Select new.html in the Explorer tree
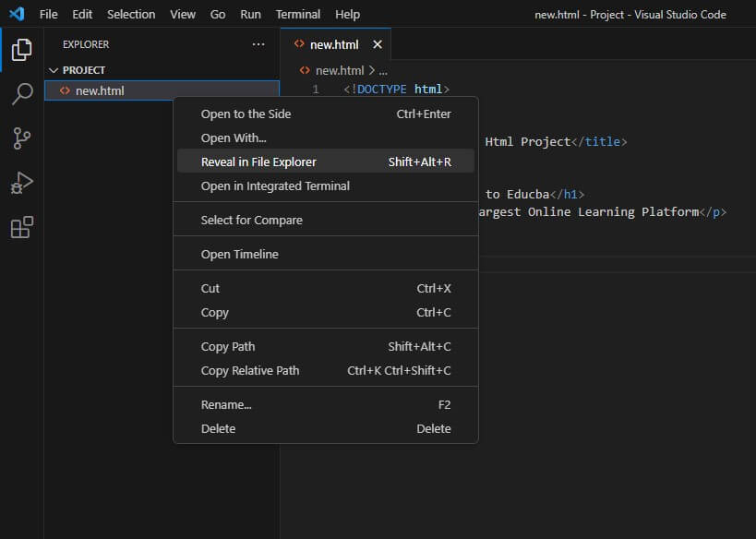Image resolution: width=756 pixels, height=539 pixels. coord(102,90)
